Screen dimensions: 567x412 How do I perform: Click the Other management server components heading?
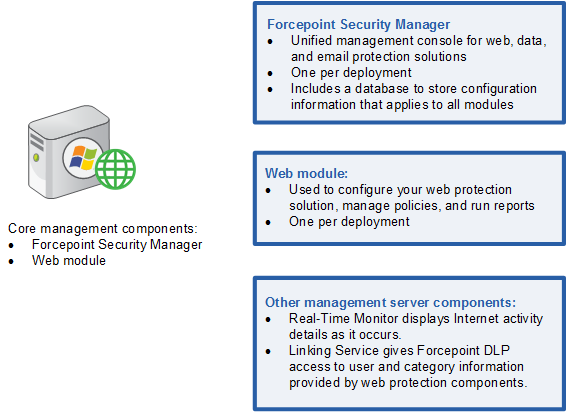coord(390,302)
